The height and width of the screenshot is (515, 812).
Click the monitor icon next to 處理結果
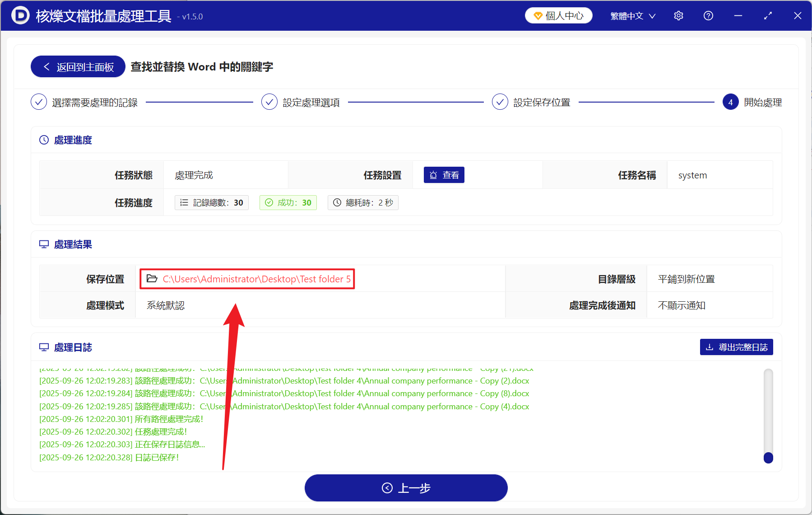coord(43,244)
